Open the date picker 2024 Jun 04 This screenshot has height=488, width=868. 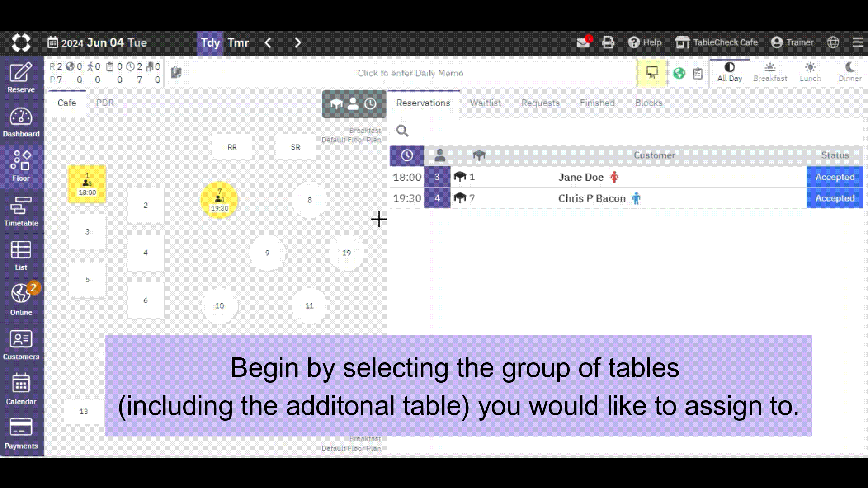point(97,43)
